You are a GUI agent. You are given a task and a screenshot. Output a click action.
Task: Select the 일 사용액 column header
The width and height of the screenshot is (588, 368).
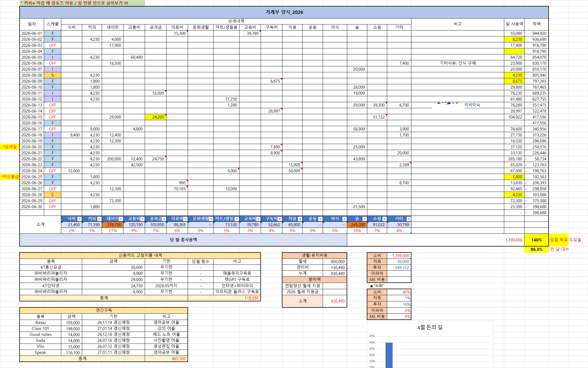[514, 24]
